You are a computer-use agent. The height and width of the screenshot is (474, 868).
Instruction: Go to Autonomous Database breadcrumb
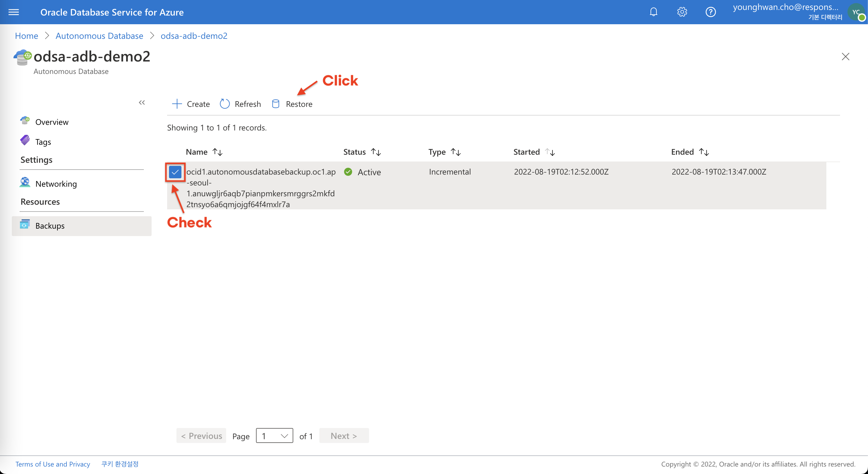pyautogui.click(x=99, y=36)
